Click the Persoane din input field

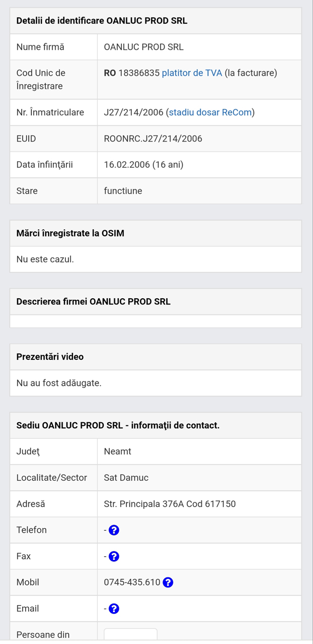(130, 634)
